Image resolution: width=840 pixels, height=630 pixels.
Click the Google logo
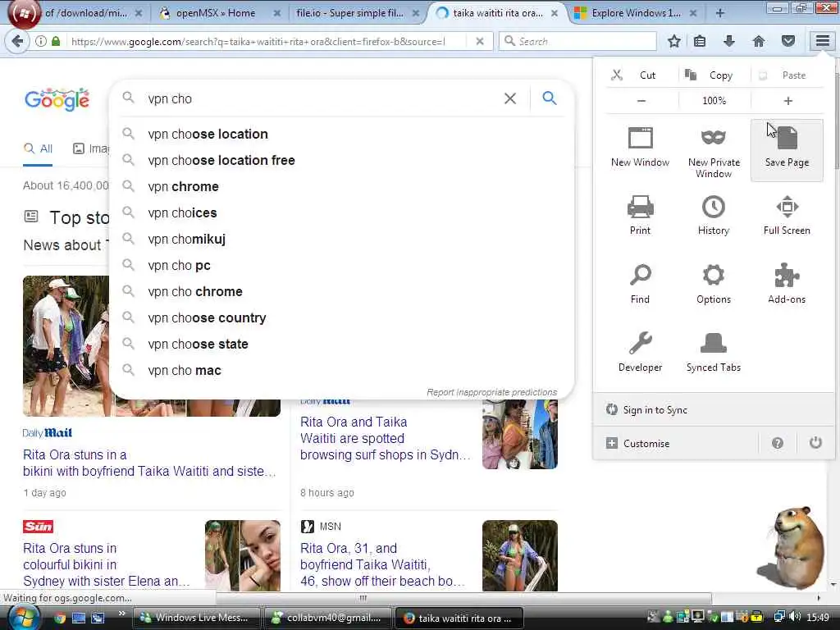pyautogui.click(x=57, y=99)
